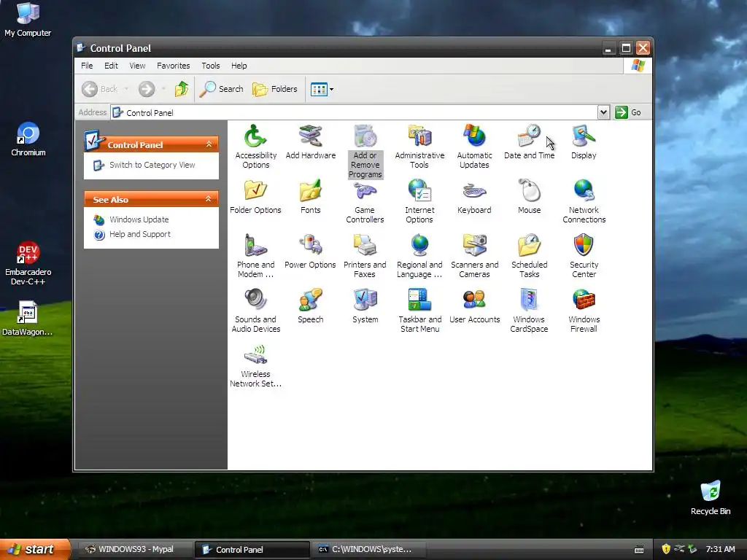Select the My Computer desktop icon

pos(28,19)
